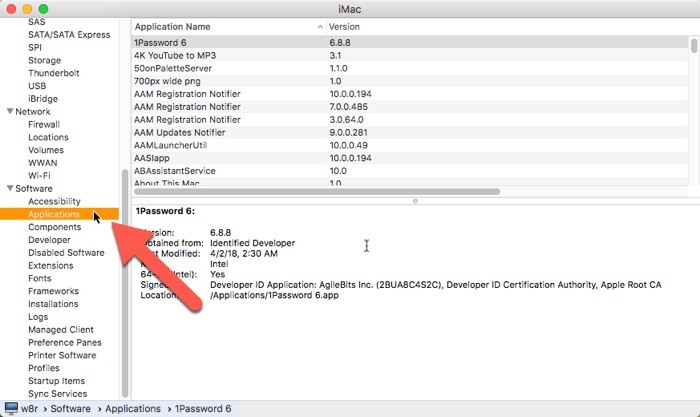Screen dimensions: 700x417
Task: Select Applications in the sidebar
Action: 59,214
